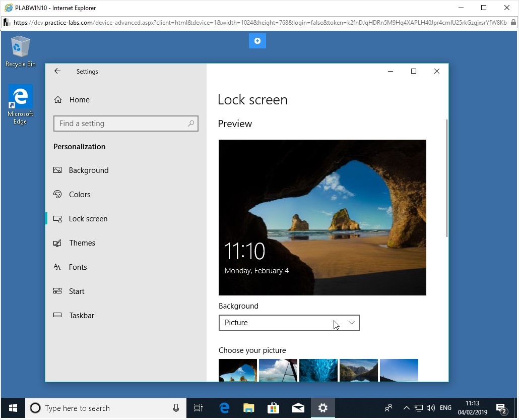The height and width of the screenshot is (420, 519).
Task: Click the padlock security icon in address bar
Action: pyautogui.click(x=513, y=23)
